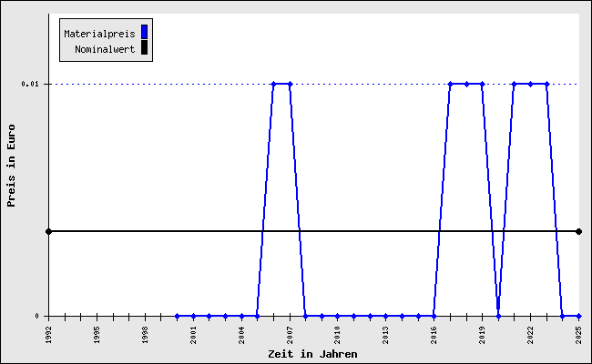Pick the blue 2006 peak data point
The height and width of the screenshot is (364, 592).
coord(274,84)
